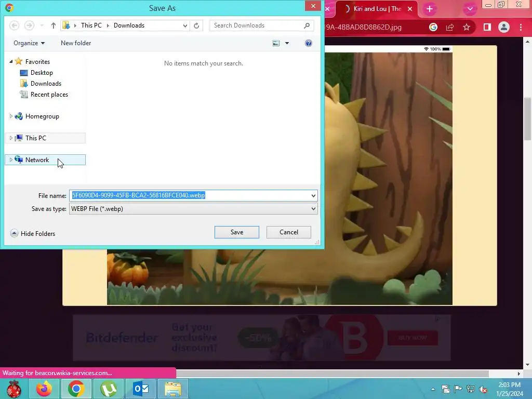Image resolution: width=532 pixels, height=399 pixels.
Task: Click the Chrome vertical scrollbar thumb
Action: [x=527, y=118]
